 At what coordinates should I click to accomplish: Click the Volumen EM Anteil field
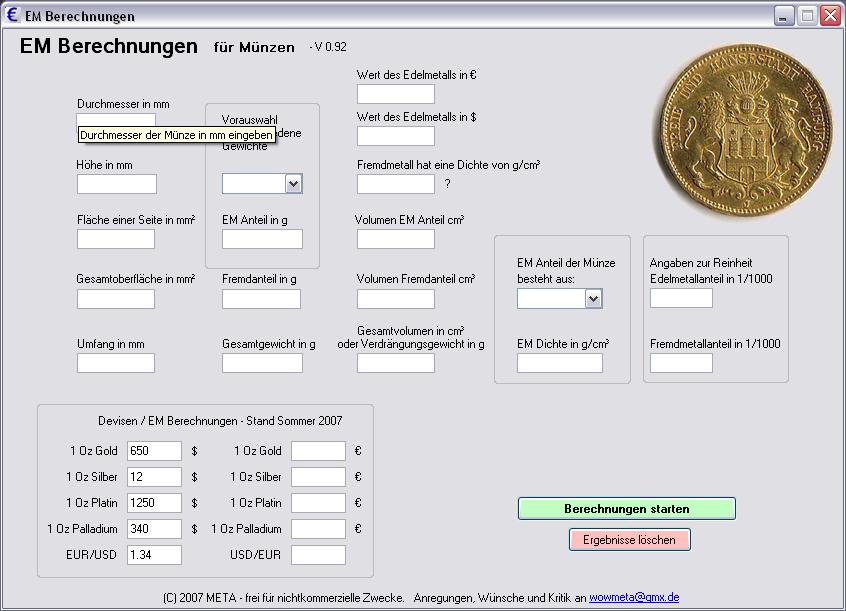(395, 239)
